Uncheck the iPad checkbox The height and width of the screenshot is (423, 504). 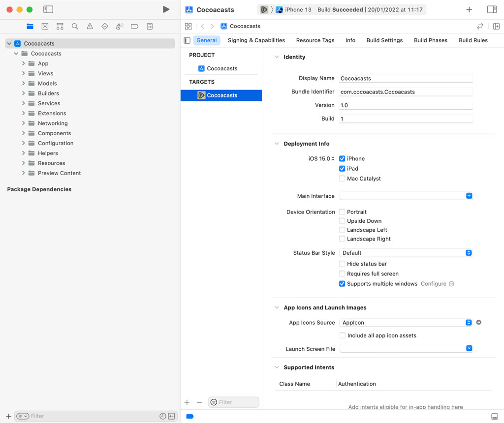342,169
